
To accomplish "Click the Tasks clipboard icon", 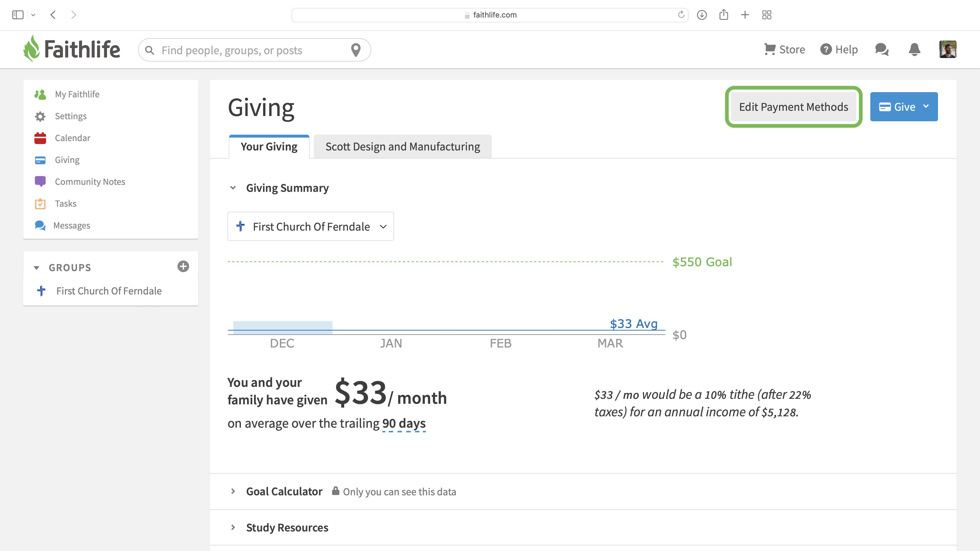I will (40, 204).
